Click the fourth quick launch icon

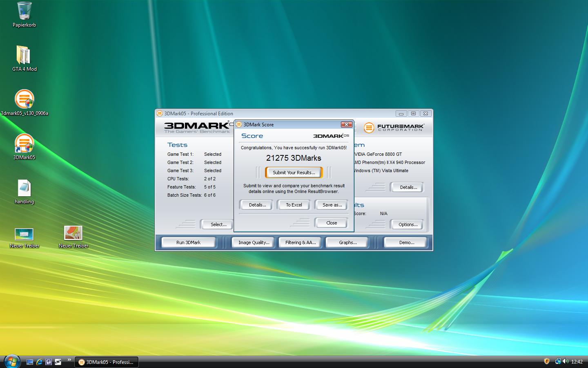[x=58, y=362]
